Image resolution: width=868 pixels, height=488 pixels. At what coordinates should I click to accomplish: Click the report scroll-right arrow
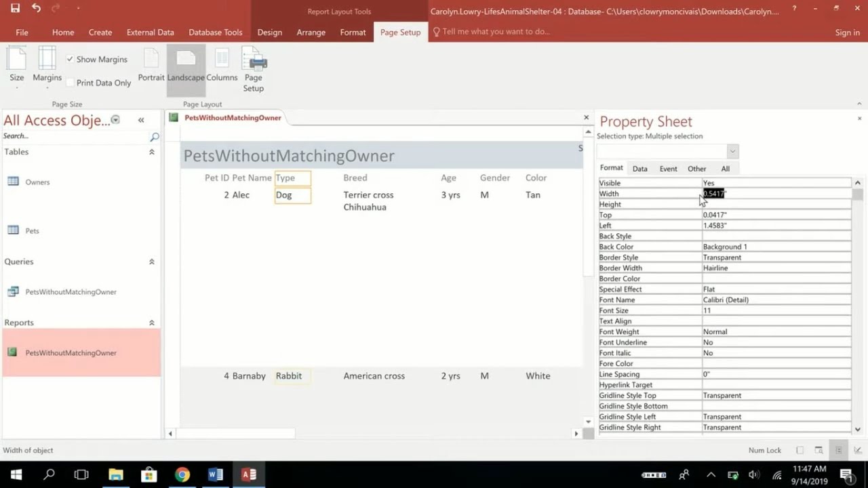(x=576, y=433)
